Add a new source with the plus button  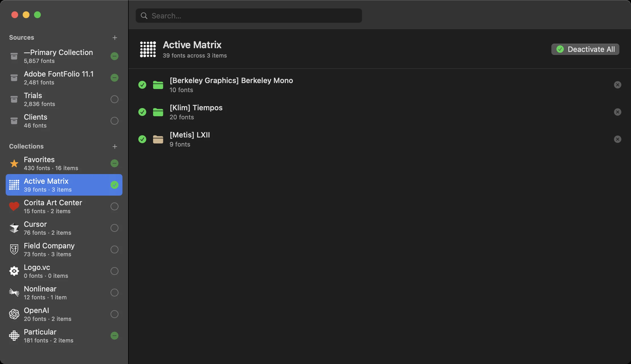(x=115, y=38)
